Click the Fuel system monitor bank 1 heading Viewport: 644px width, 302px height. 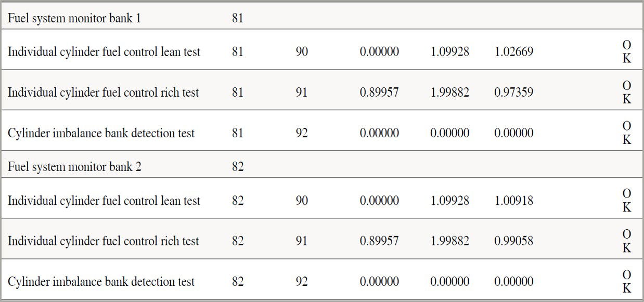[x=74, y=19]
